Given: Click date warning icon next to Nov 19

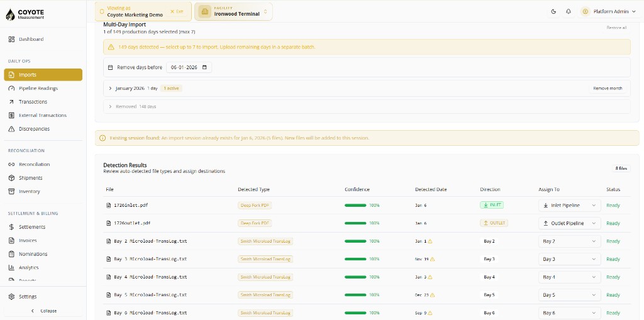Looking at the screenshot, I should click(x=433, y=259).
